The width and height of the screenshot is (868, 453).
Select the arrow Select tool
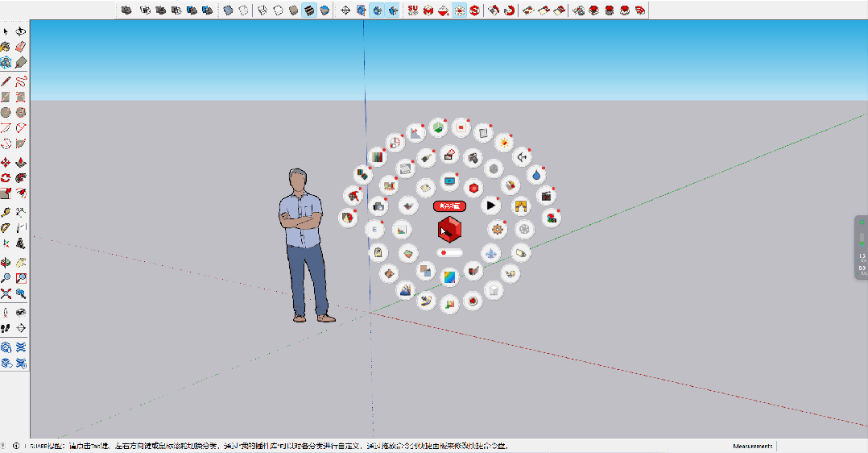pyautogui.click(x=6, y=31)
